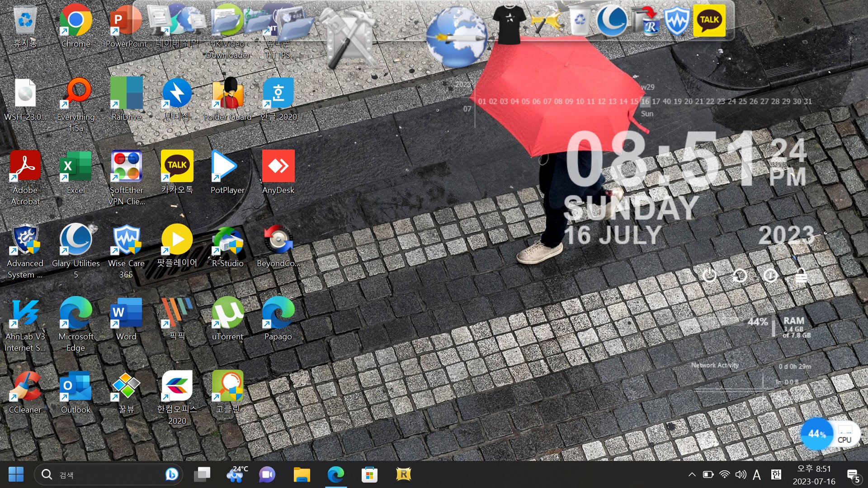Image resolution: width=868 pixels, height=488 pixels.
Task: Launch Outlook from the desktop
Action: [x=75, y=392]
